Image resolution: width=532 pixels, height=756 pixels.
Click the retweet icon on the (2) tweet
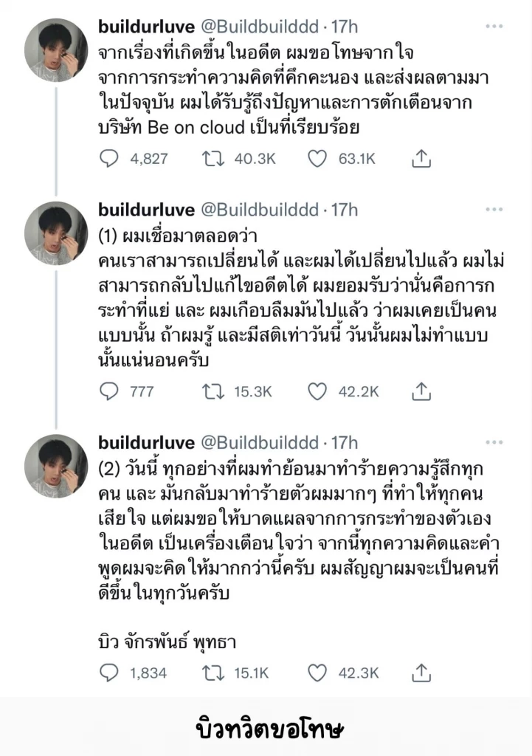coord(213,672)
